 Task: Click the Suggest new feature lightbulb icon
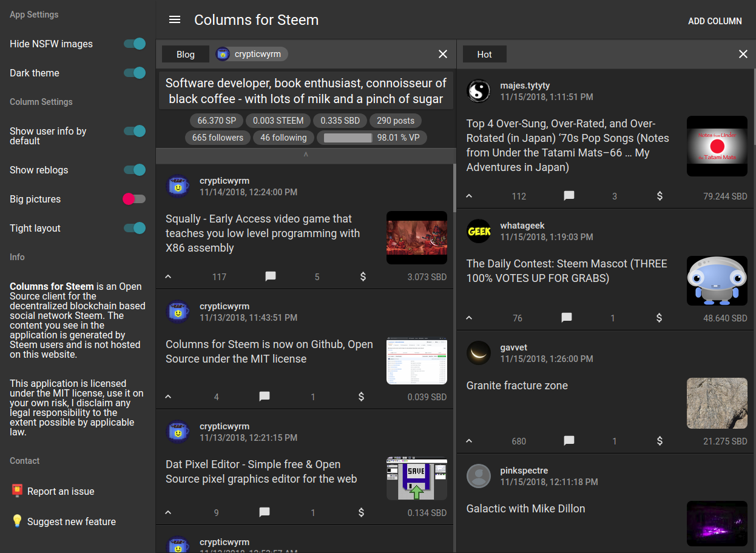coord(18,521)
